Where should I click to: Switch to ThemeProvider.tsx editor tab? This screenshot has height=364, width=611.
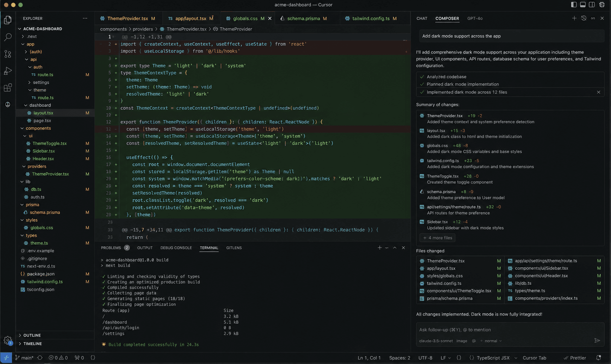click(x=128, y=18)
